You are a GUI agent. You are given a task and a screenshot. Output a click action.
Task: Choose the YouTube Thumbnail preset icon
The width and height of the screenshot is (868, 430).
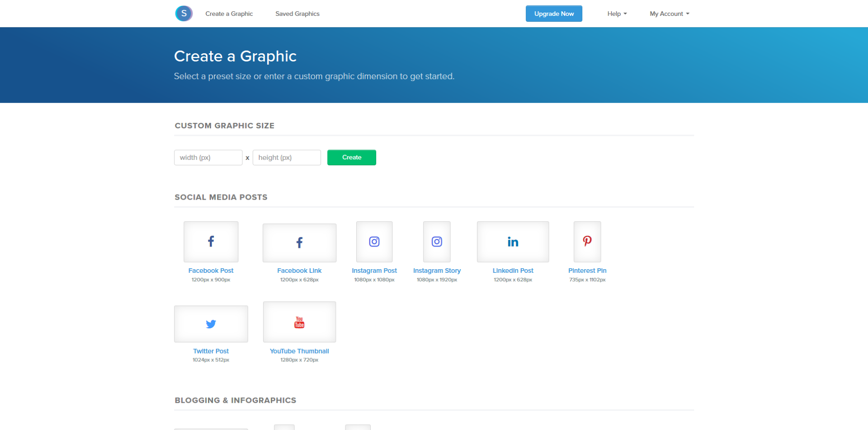tap(299, 322)
